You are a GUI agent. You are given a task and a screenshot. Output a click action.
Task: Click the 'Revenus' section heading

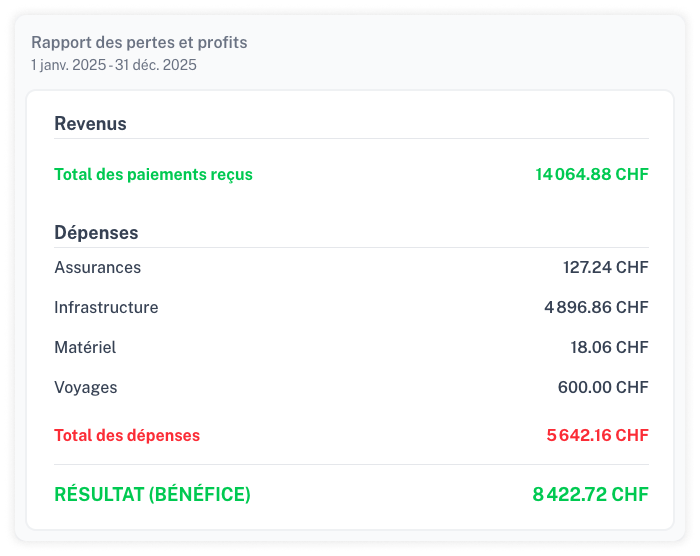(x=90, y=124)
